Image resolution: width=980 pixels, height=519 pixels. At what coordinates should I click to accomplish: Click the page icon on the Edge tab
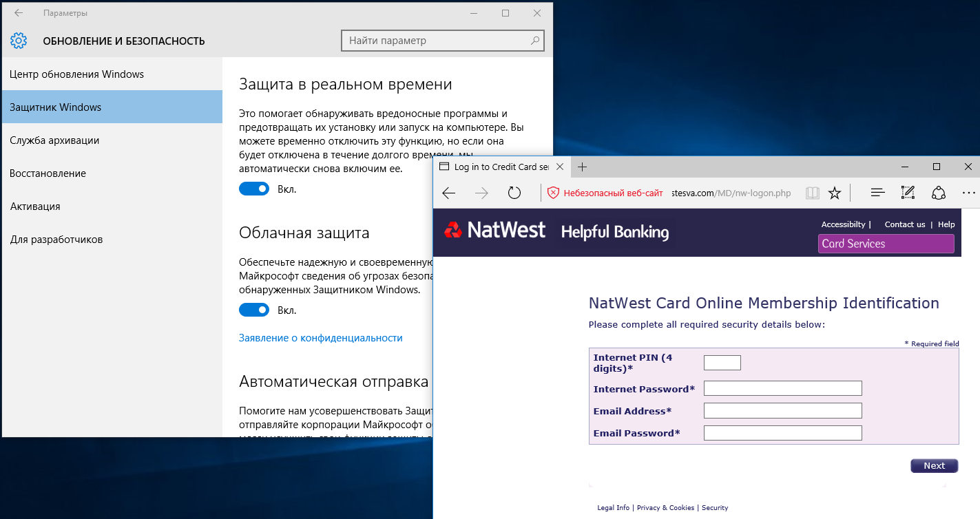[x=444, y=167]
